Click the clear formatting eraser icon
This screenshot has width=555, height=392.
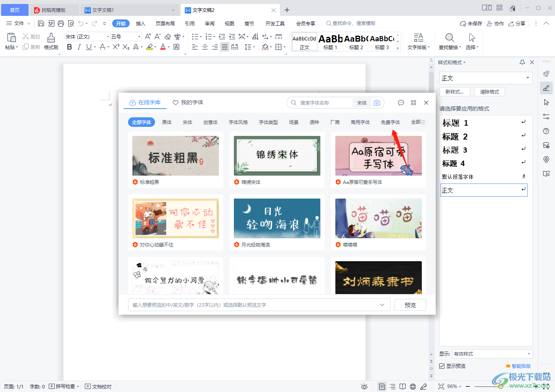168,36
